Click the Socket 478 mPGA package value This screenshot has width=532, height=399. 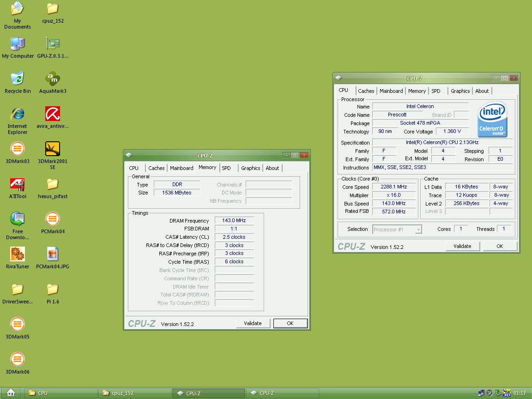coord(420,123)
